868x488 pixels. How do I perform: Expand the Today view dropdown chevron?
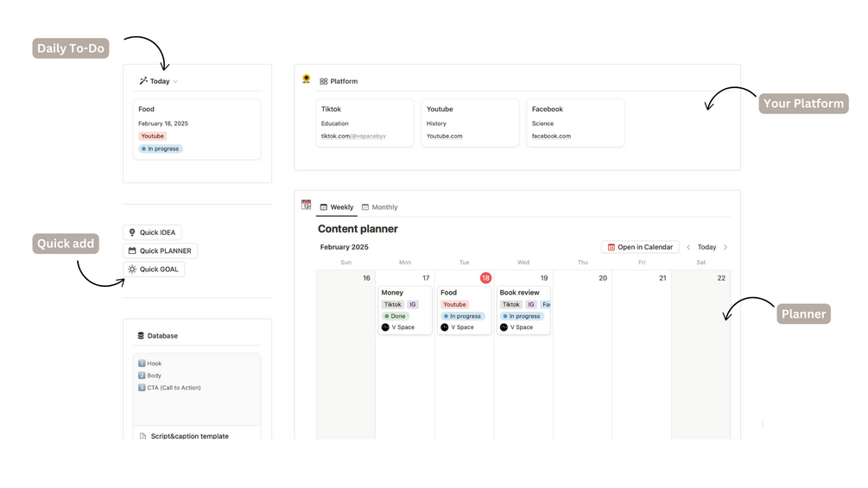175,82
